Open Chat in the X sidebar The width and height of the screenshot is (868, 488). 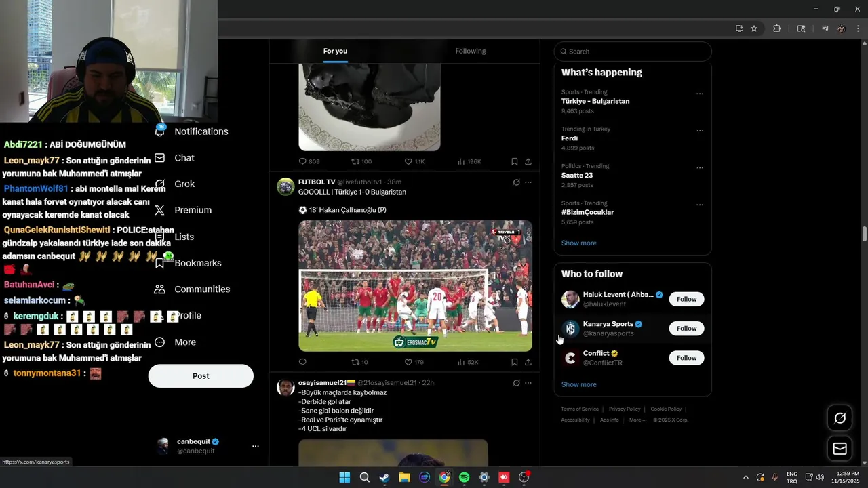coord(184,158)
